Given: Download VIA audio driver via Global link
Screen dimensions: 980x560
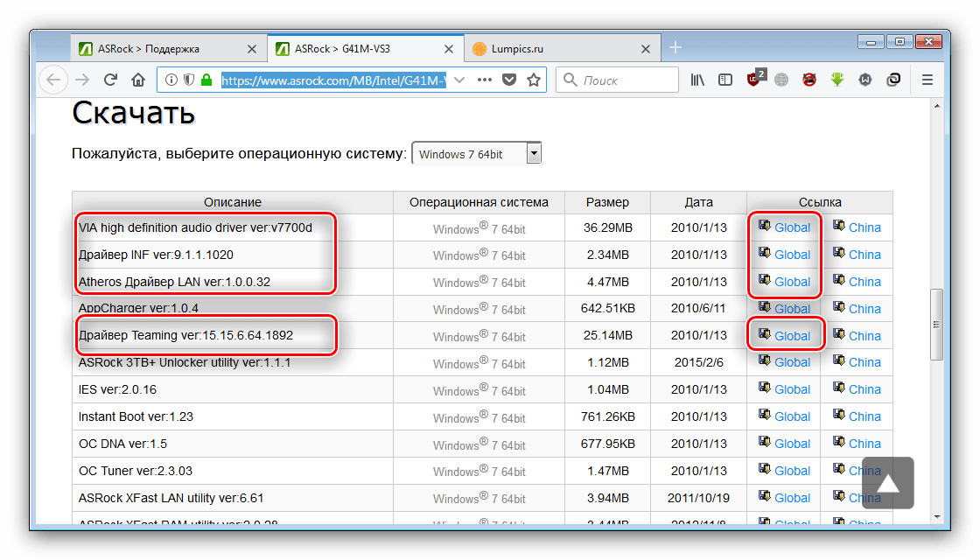Looking at the screenshot, I should (792, 227).
